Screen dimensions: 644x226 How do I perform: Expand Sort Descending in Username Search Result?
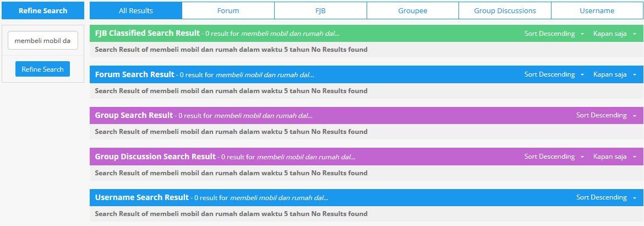tap(605, 197)
